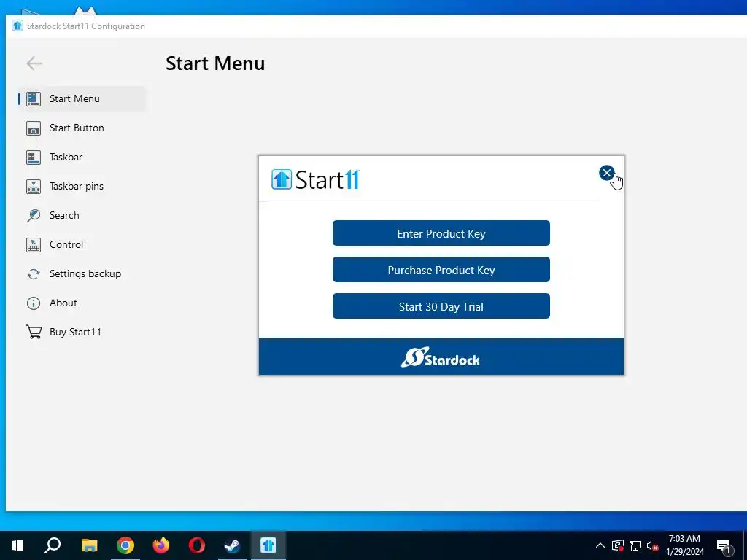The height and width of the screenshot is (560, 747).
Task: Click the Start Button sidebar icon
Action: (34, 128)
